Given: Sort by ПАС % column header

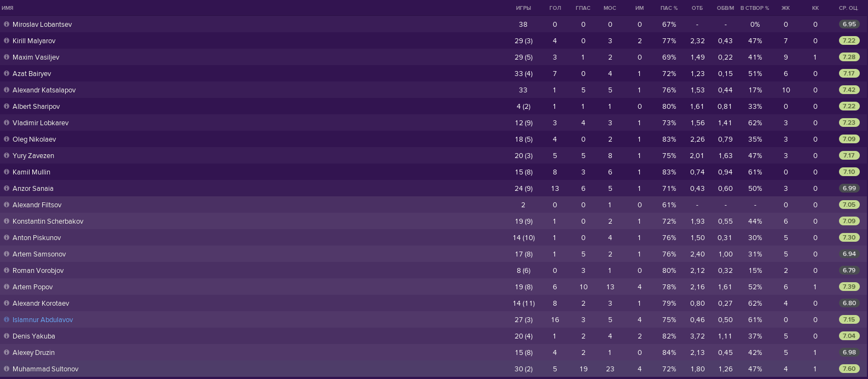Looking at the screenshot, I should (669, 8).
